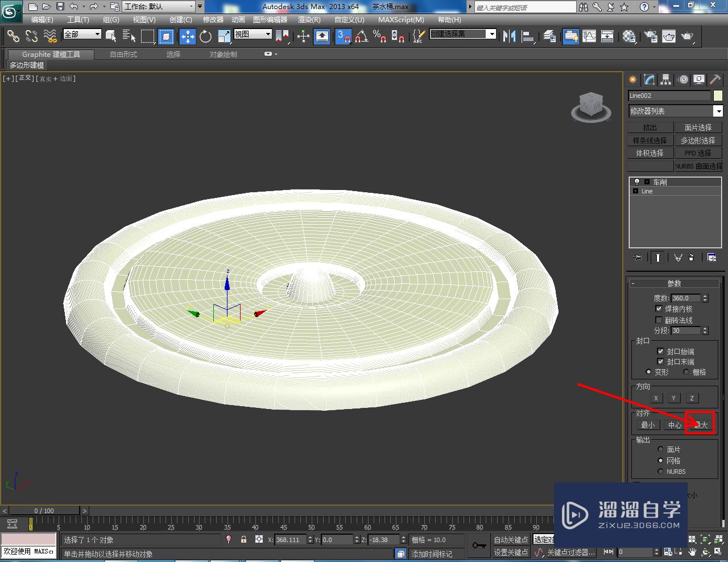
Task: Click the 度数 spinner arrows
Action: [705, 298]
